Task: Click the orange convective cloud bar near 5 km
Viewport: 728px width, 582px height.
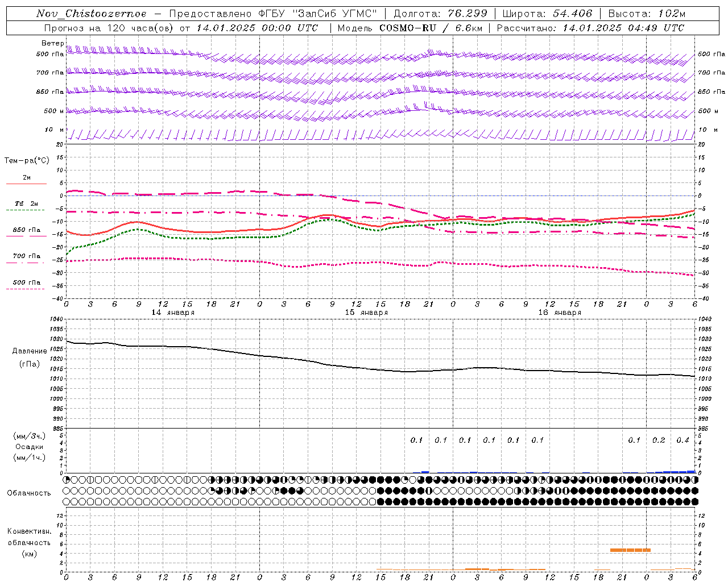Action: click(630, 550)
